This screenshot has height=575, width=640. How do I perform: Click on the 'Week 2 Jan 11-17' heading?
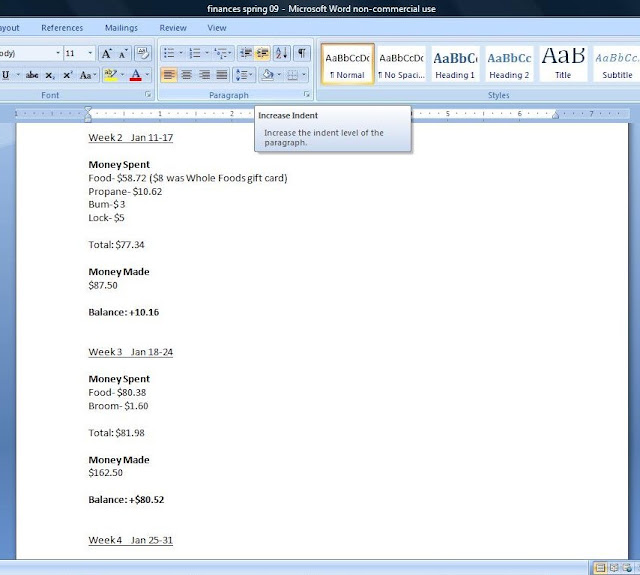(x=131, y=138)
